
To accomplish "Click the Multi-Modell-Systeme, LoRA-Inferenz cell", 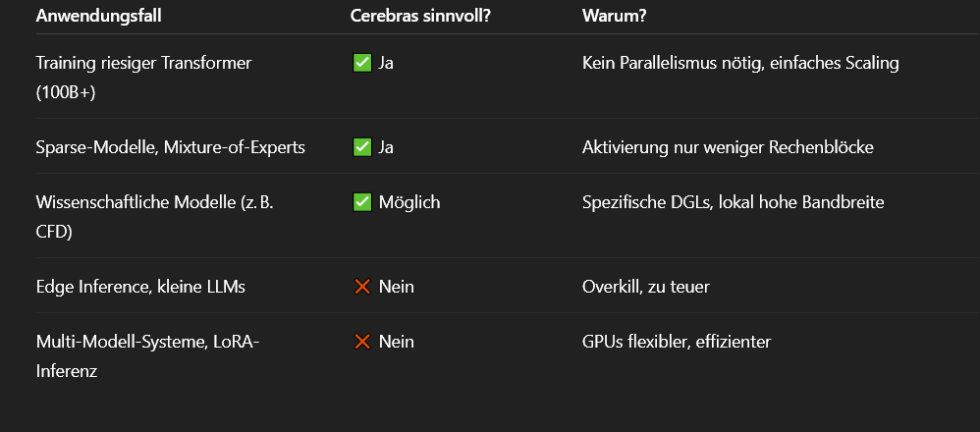I will pyautogui.click(x=147, y=356).
